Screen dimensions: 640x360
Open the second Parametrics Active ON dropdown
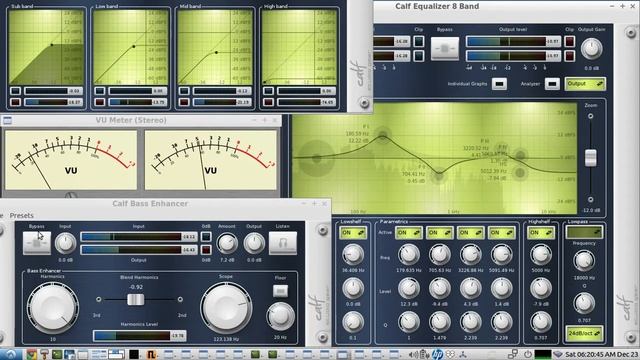coord(440,233)
